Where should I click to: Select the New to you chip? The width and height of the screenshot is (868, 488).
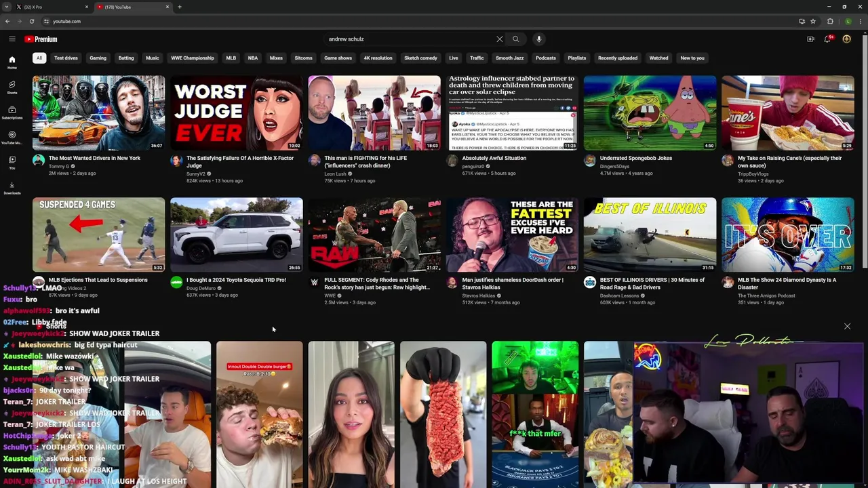pos(692,58)
